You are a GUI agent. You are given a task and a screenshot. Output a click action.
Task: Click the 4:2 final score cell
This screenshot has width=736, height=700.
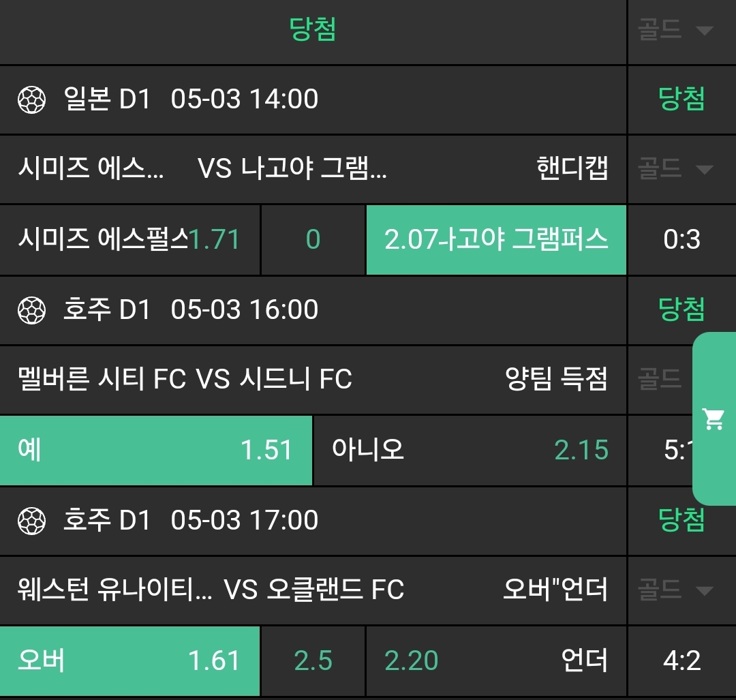[681, 660]
